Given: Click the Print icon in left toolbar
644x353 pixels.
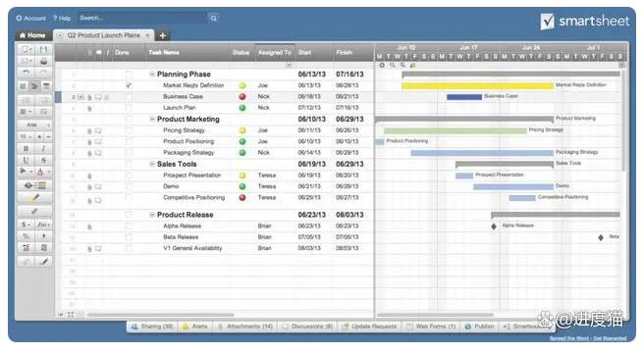Looking at the screenshot, I should click(43, 61).
